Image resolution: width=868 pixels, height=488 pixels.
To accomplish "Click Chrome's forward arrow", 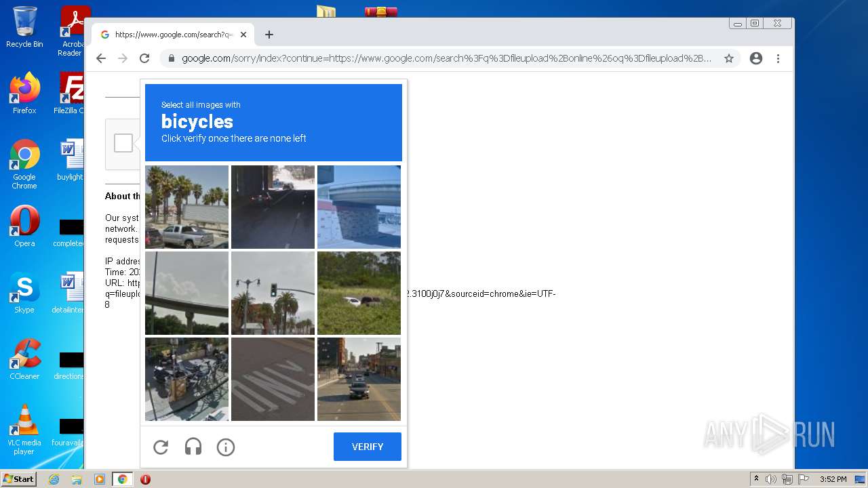I will 123,58.
